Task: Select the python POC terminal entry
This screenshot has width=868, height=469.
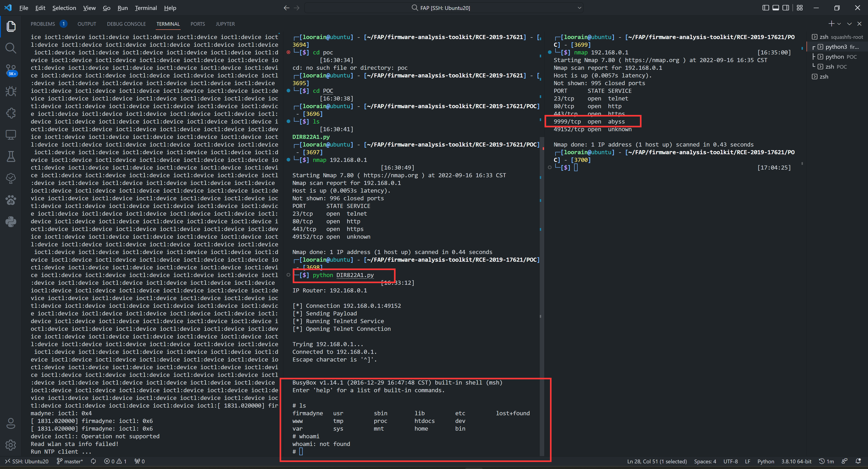Action: [x=837, y=57]
